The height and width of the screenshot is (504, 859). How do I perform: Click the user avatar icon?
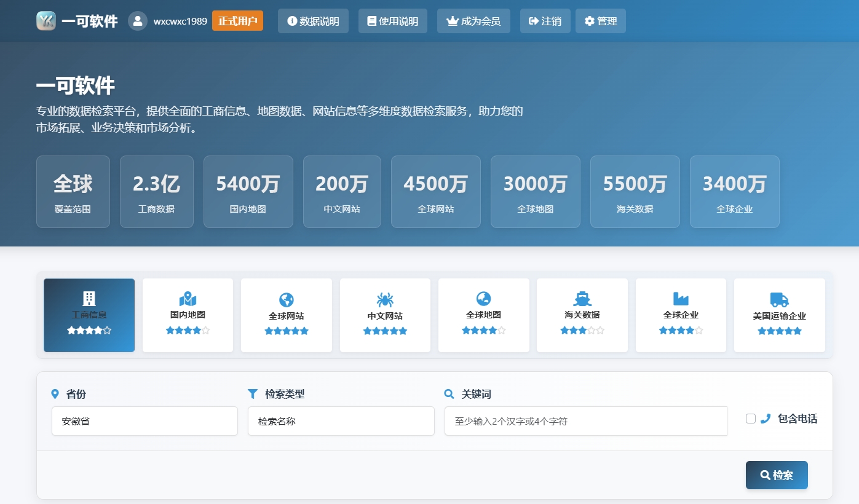click(x=138, y=21)
